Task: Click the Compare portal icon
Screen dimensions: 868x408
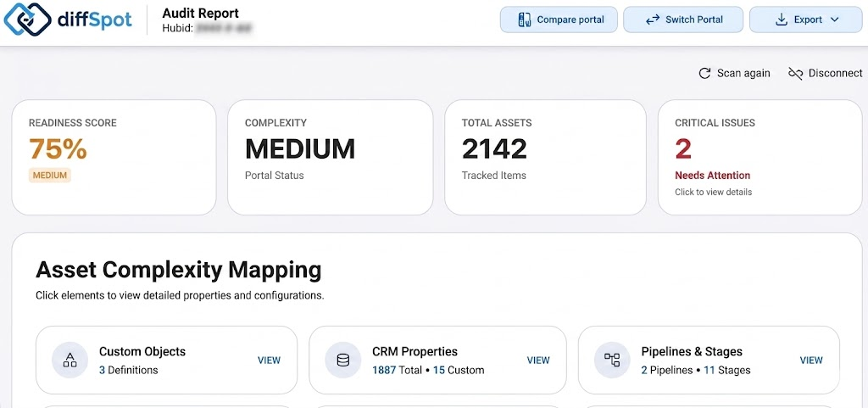Action: [524, 20]
